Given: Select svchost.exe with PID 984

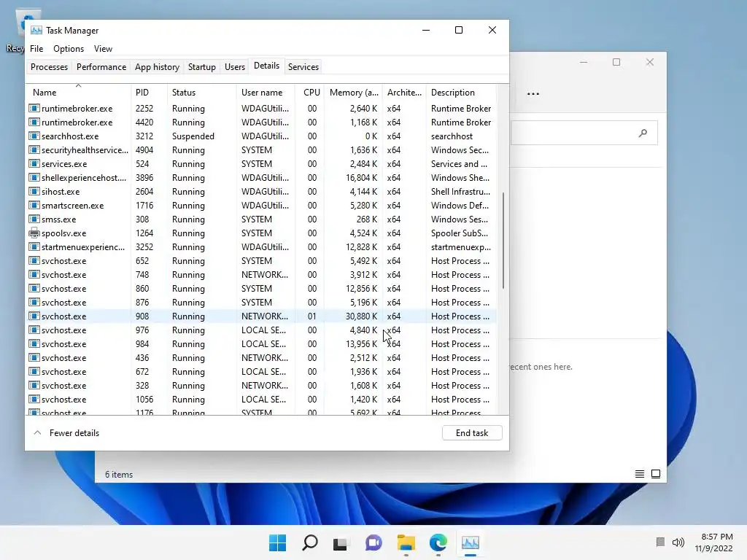Looking at the screenshot, I should coord(261,344).
